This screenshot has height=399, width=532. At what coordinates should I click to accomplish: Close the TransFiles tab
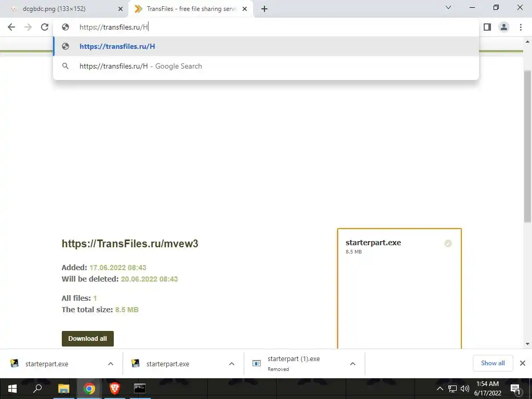coord(245,9)
